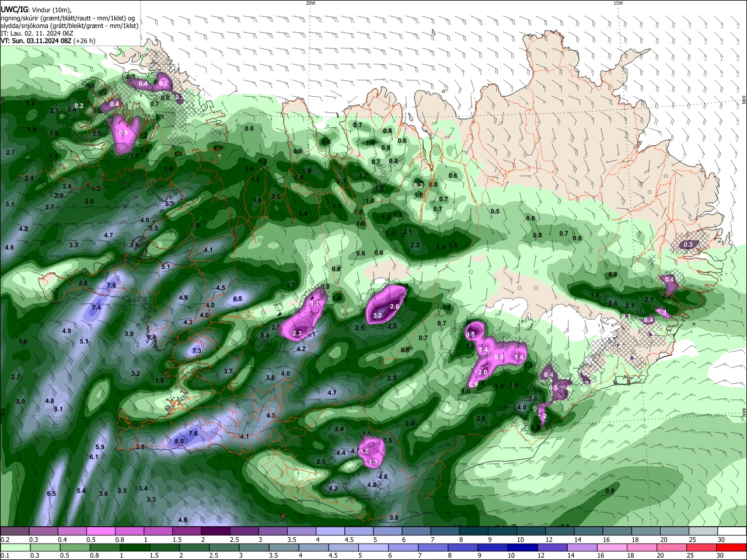747x560 pixels.
Task: Click the lavender 4–4.5 snow legend swatch
Action: 330,531
